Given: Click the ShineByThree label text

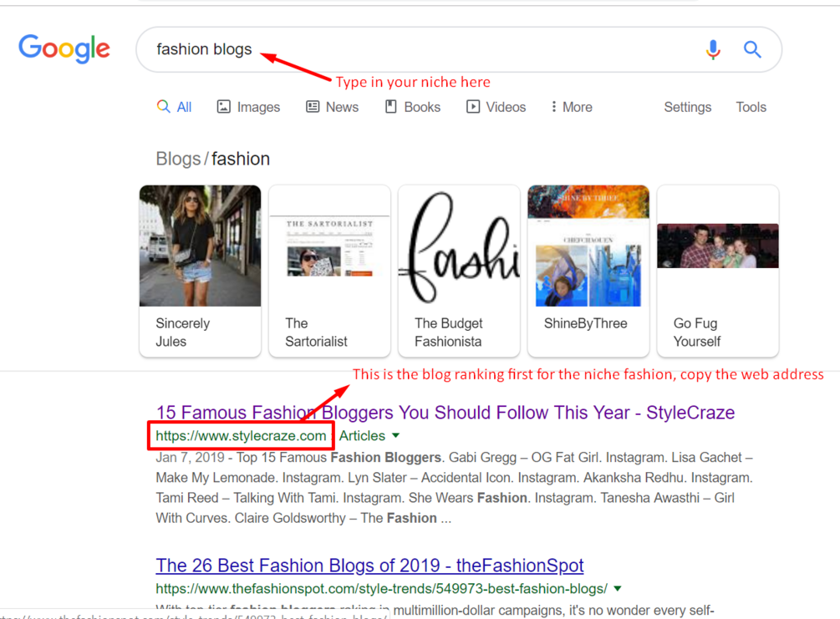Looking at the screenshot, I should pyautogui.click(x=586, y=323).
